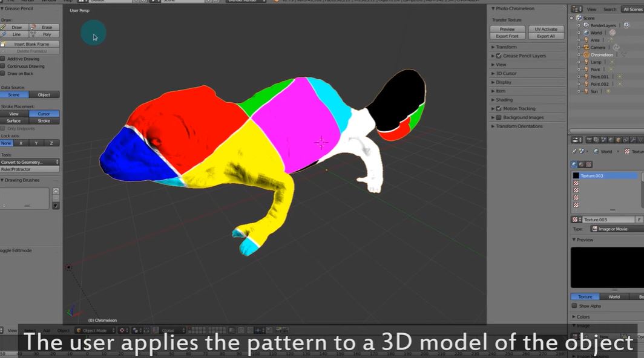Select Point.002 lamp in outliner
This screenshot has width=644, height=358.
tap(600, 84)
